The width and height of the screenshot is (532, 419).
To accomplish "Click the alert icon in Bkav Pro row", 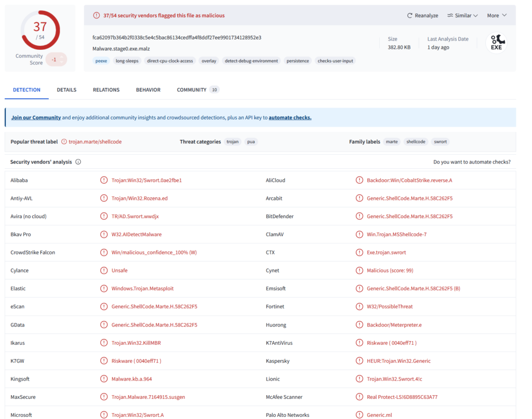I will 104,234.
